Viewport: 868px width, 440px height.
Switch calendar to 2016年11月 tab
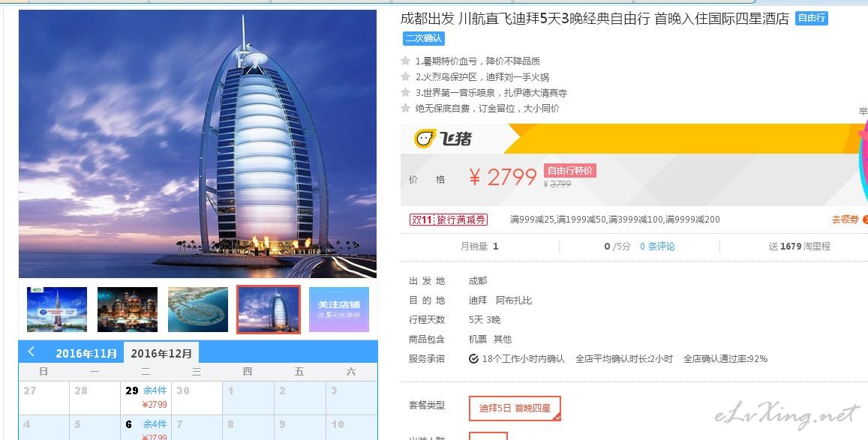pos(86,353)
